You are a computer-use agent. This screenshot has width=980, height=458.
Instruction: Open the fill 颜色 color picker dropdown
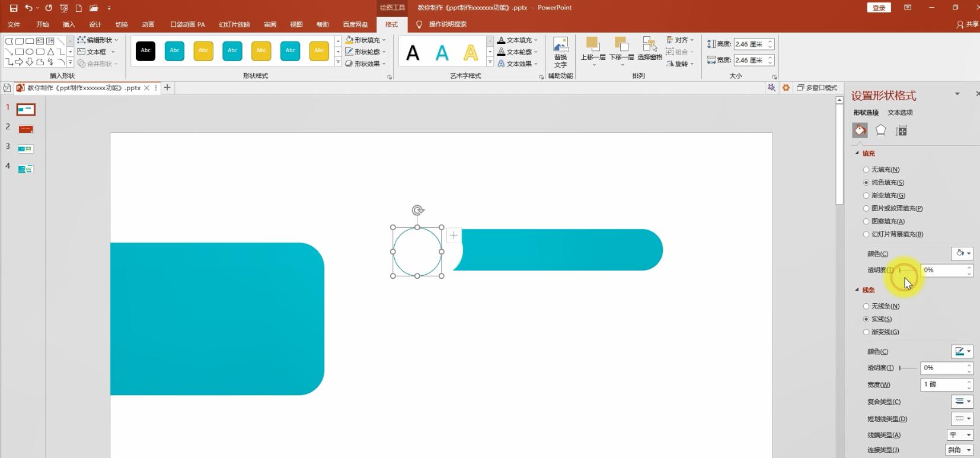962,253
